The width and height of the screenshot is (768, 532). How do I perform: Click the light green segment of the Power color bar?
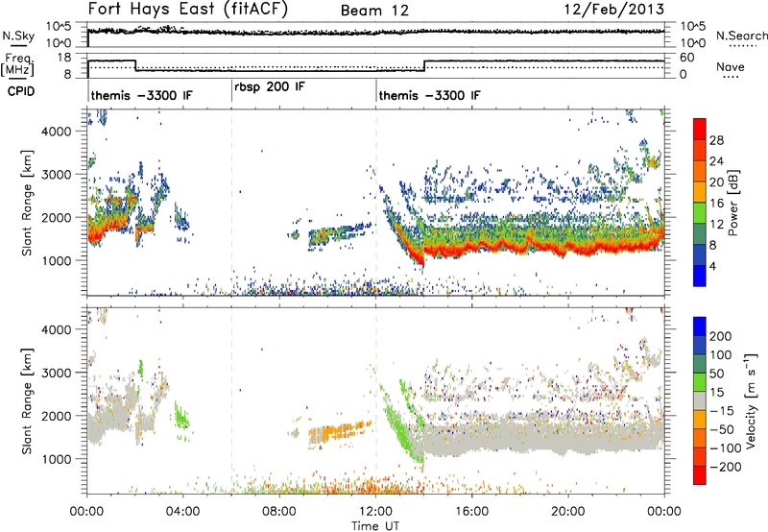[x=700, y=212]
